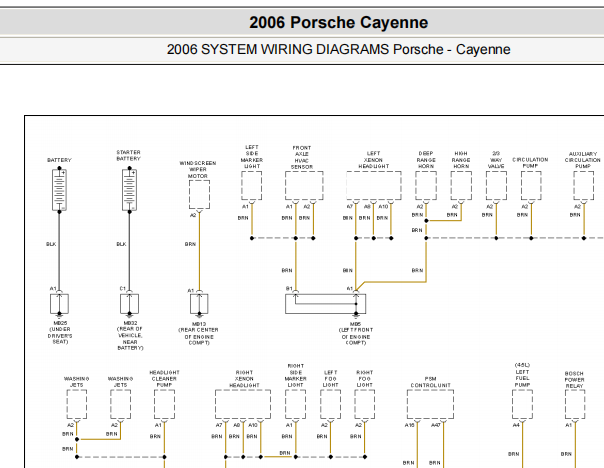Click pin C1 at the MB22 ground
The image size is (604, 468).
pos(122,289)
